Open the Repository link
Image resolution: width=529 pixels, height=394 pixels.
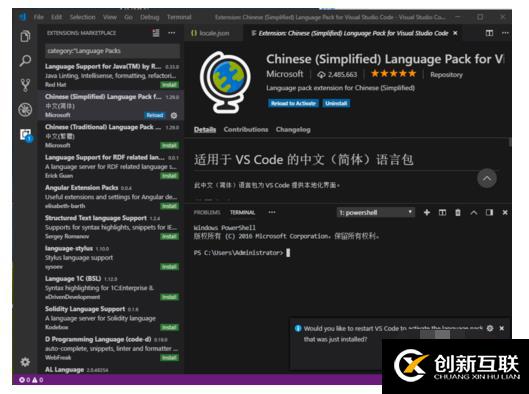pyautogui.click(x=446, y=75)
